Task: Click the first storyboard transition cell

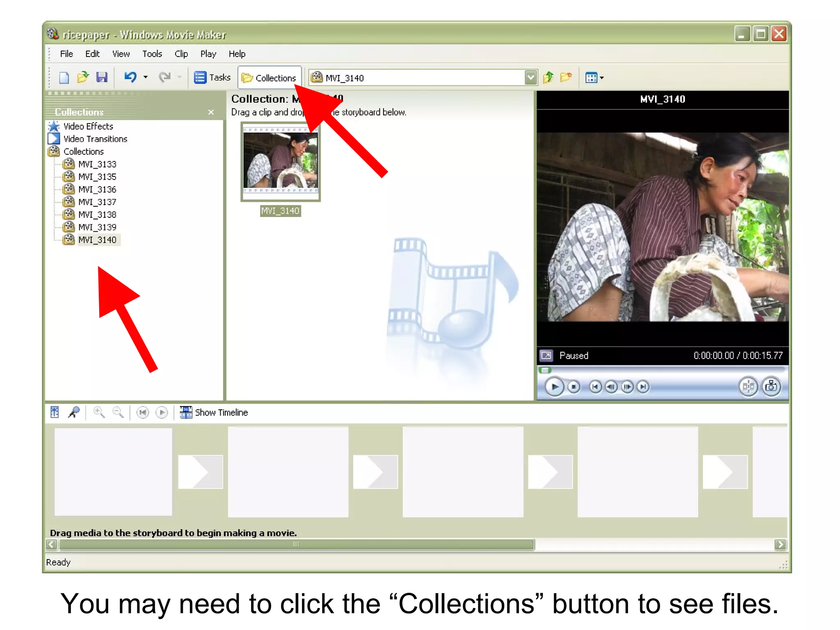Action: click(201, 472)
